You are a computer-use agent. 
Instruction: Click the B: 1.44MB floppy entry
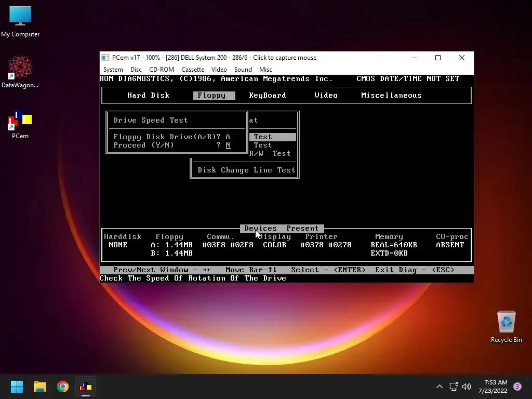pos(171,253)
